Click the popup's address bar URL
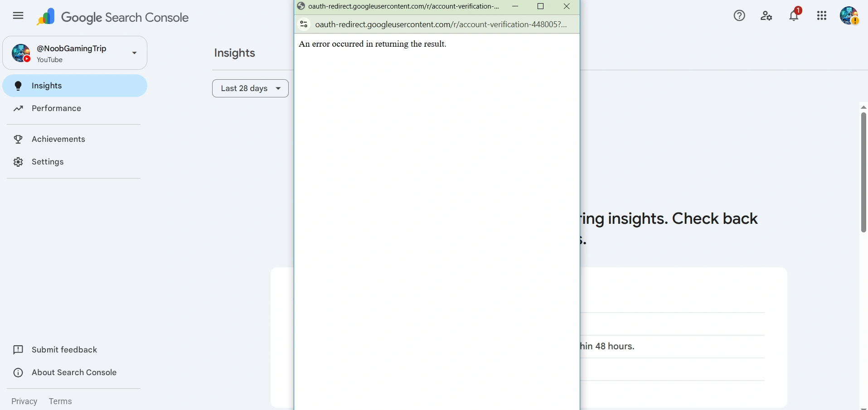Viewport: 868px width, 410px height. (x=441, y=24)
